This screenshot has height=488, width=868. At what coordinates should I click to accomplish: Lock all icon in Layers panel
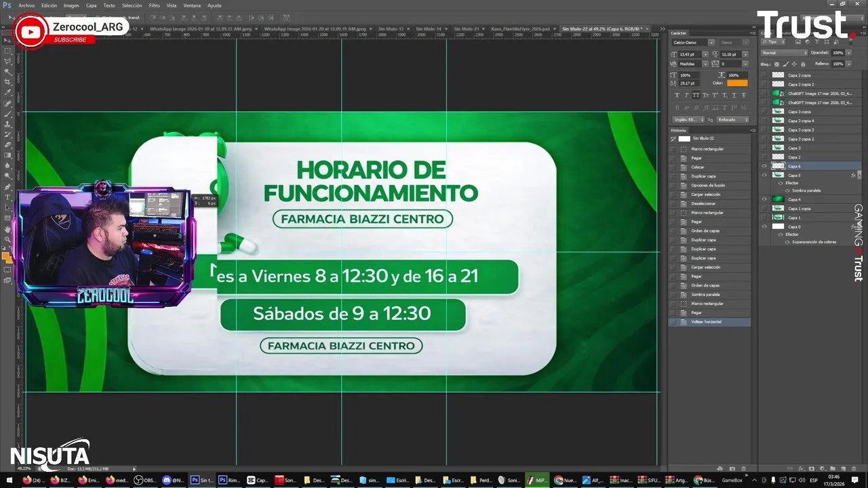(803, 64)
